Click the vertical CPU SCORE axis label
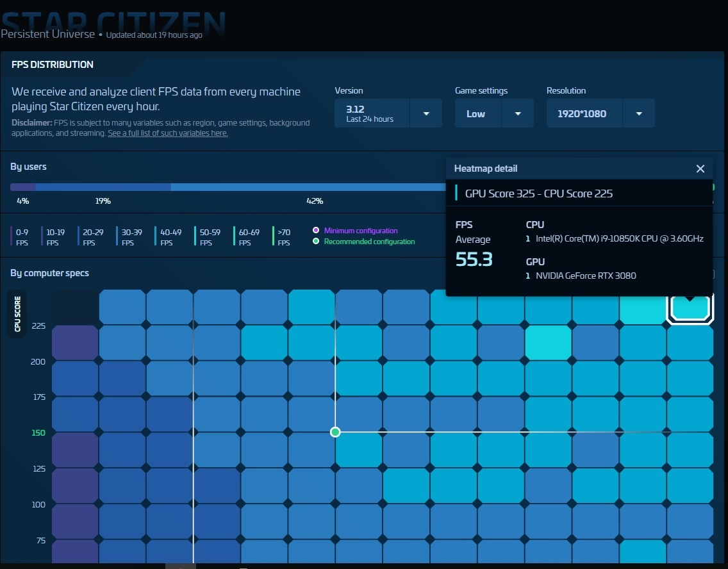 [17, 314]
